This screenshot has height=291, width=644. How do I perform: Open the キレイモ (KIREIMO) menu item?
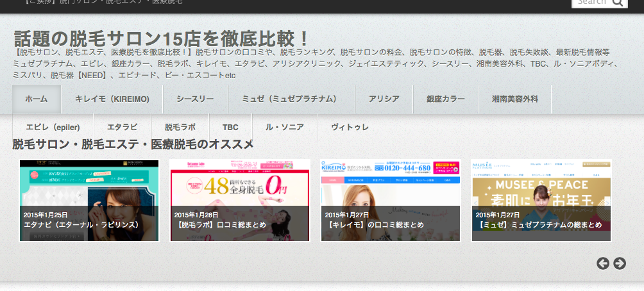coord(112,99)
